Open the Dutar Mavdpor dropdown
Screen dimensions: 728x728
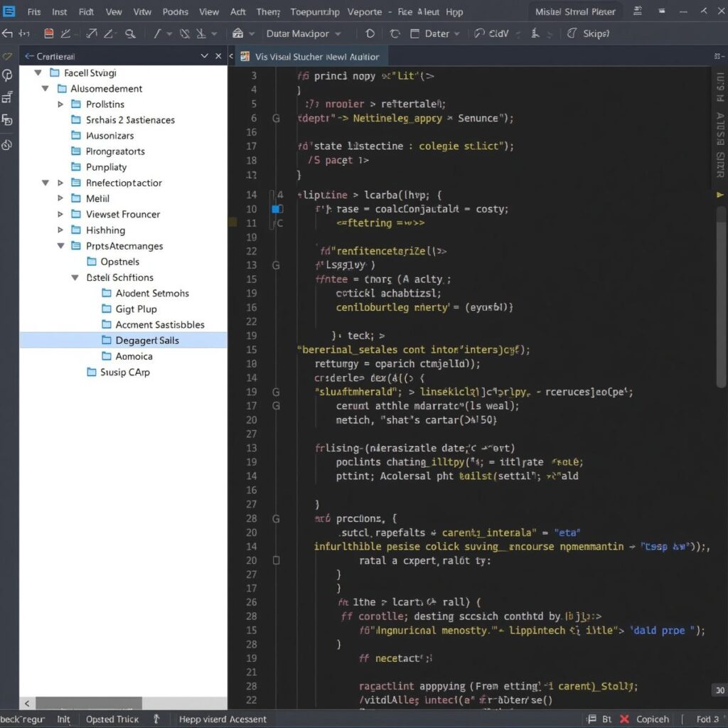(304, 33)
